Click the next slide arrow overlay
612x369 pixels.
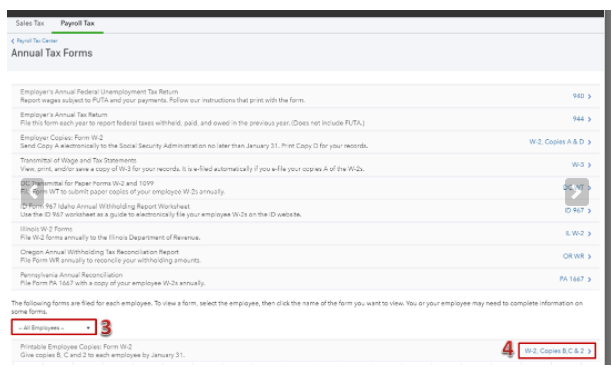pos(576,192)
